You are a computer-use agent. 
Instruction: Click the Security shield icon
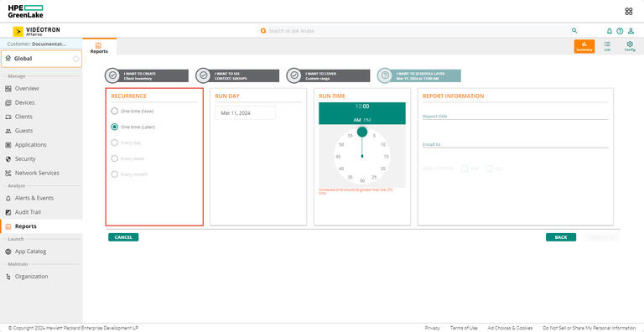tap(8, 159)
